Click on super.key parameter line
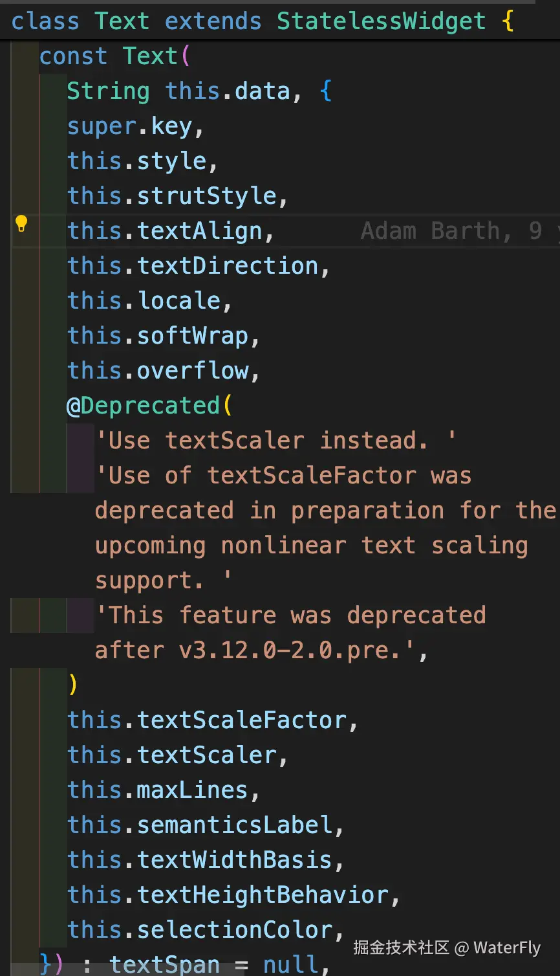The image size is (560, 976). [x=135, y=126]
